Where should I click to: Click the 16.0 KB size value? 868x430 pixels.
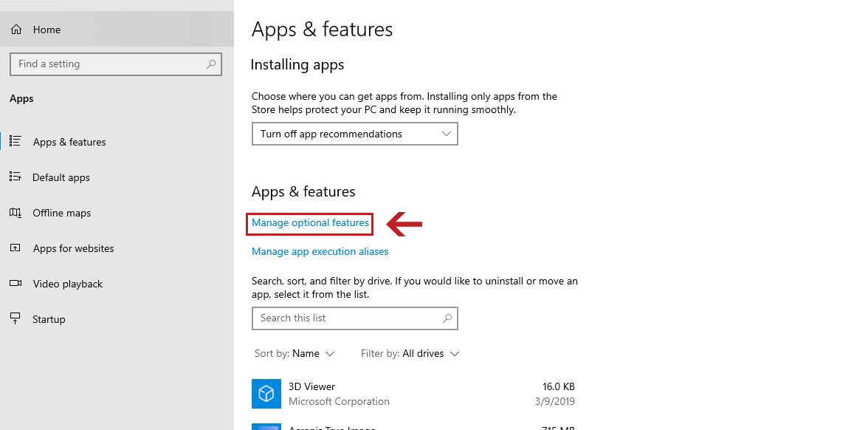559,387
